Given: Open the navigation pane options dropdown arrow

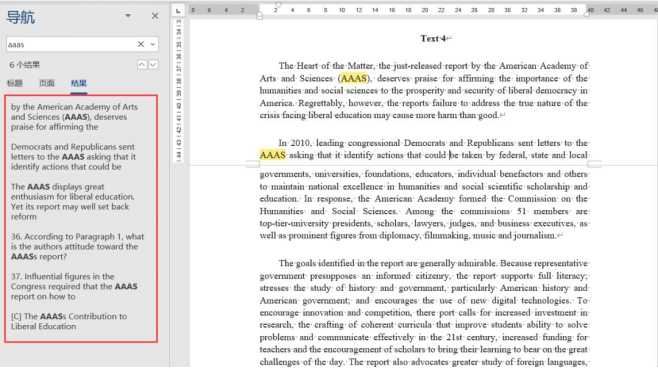Looking at the screenshot, I should click(x=128, y=16).
